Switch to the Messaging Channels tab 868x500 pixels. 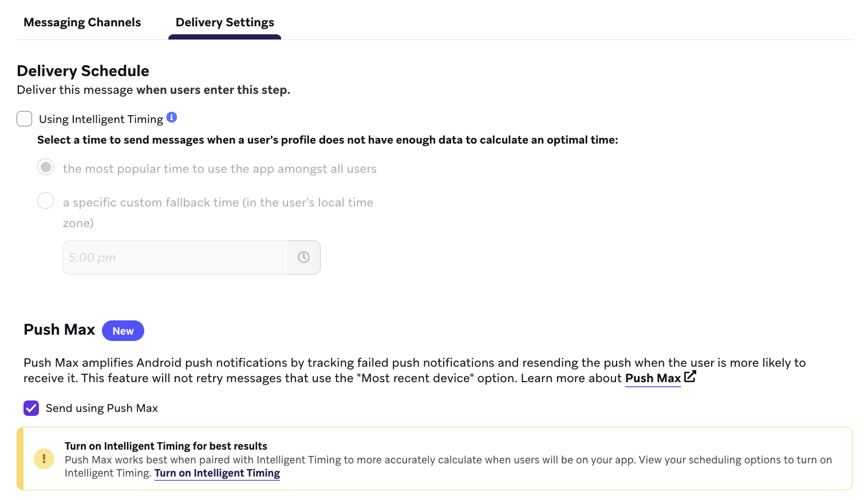[82, 22]
